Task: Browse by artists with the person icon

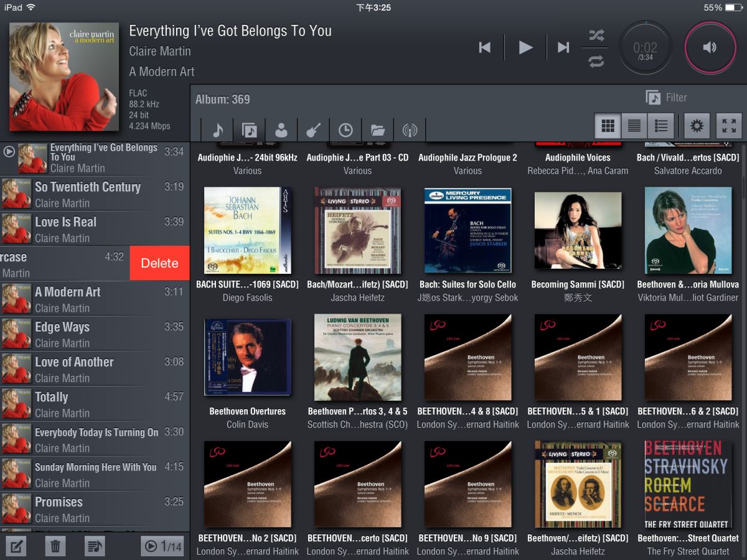Action: 281,129
